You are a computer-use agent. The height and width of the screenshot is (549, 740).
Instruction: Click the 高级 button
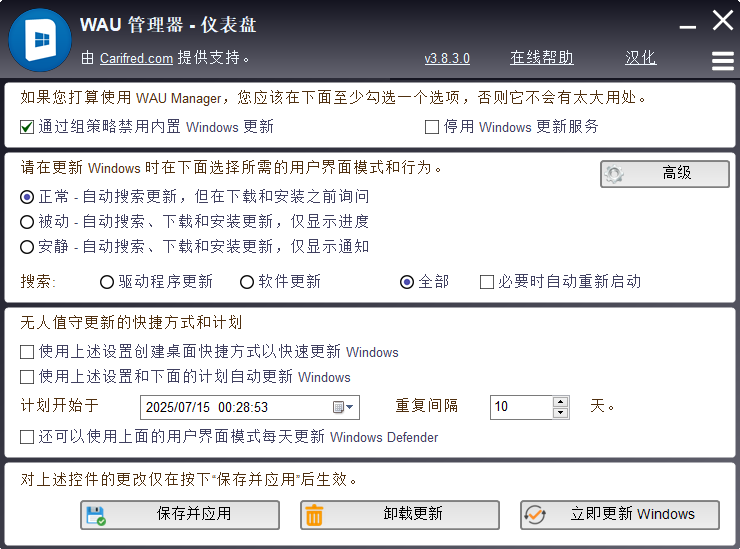coord(665,174)
